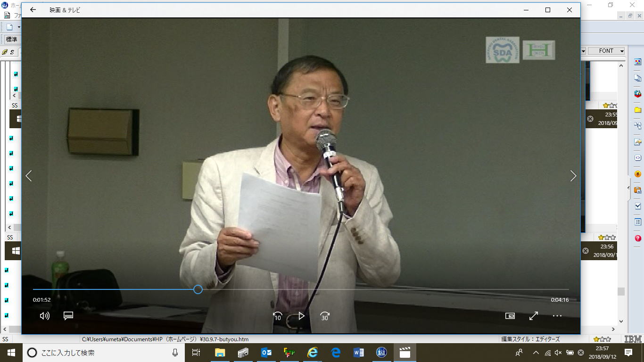Click the video seek bar handle
The width and height of the screenshot is (644, 362).
(x=198, y=289)
